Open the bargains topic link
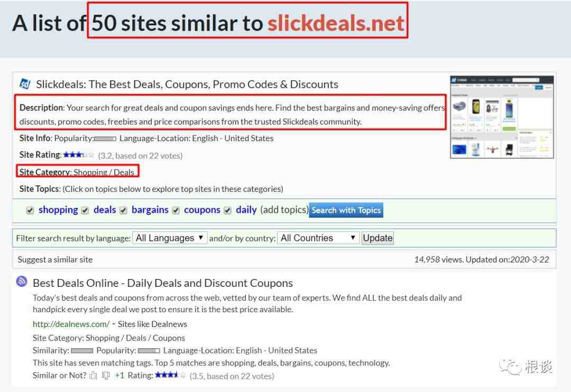571x392 pixels. 150,210
